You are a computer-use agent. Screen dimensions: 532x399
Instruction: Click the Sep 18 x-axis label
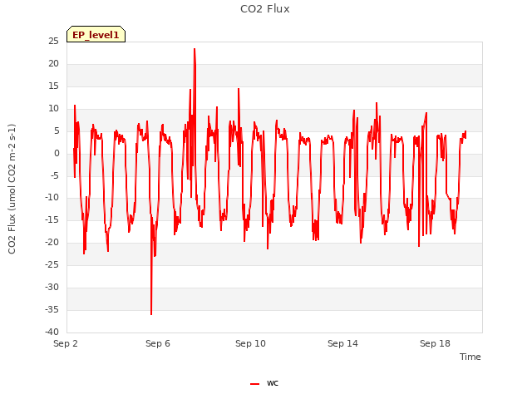click(x=435, y=343)
